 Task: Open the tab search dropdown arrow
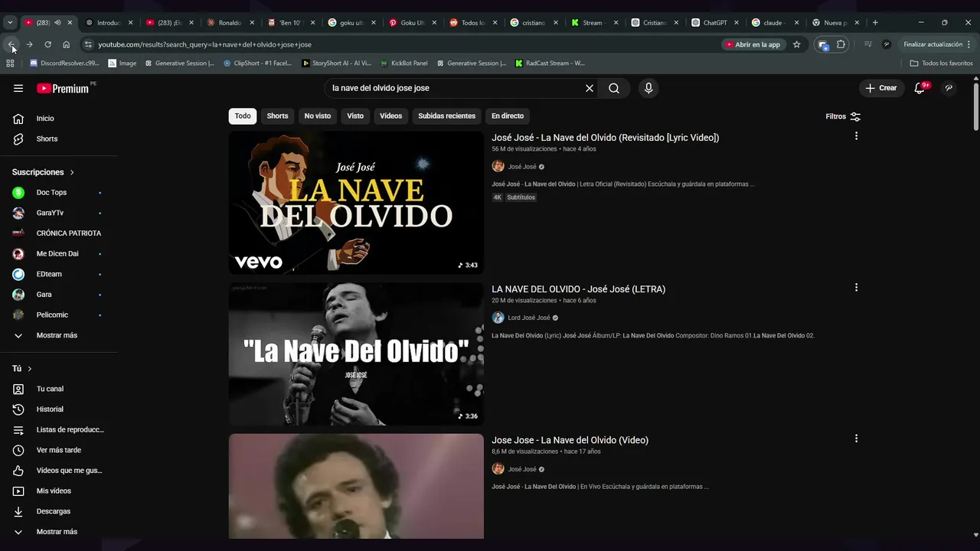coord(10,23)
